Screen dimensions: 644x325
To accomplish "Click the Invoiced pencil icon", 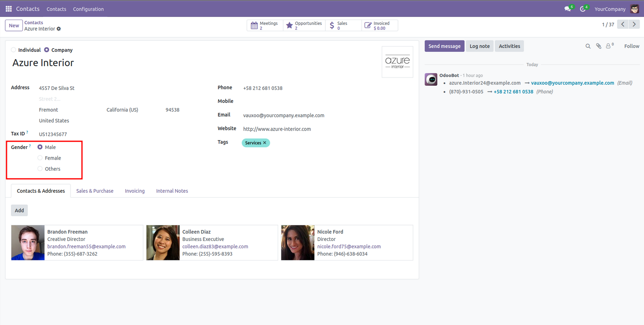I will coord(367,26).
